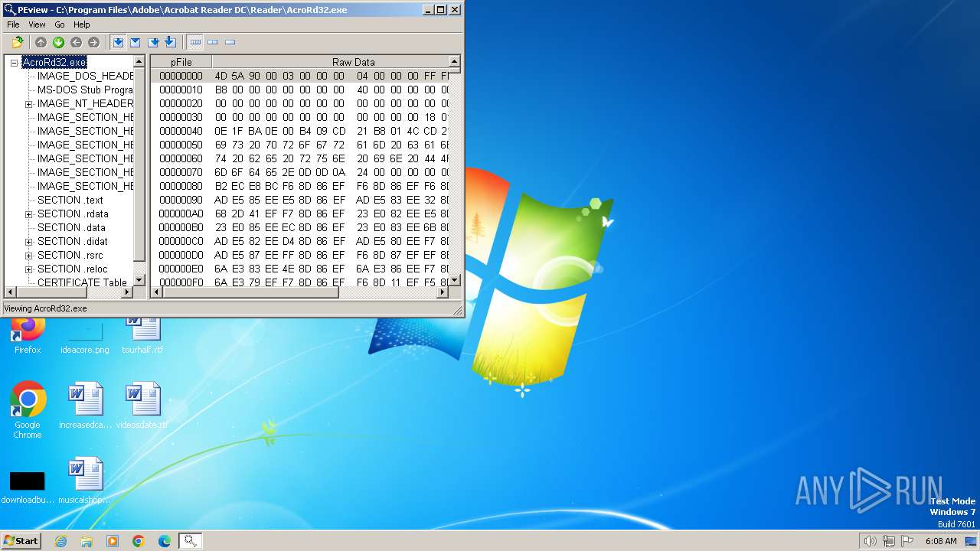The image size is (980, 551).
Task: Click the tree pane scroll-down arrow
Action: click(139, 281)
